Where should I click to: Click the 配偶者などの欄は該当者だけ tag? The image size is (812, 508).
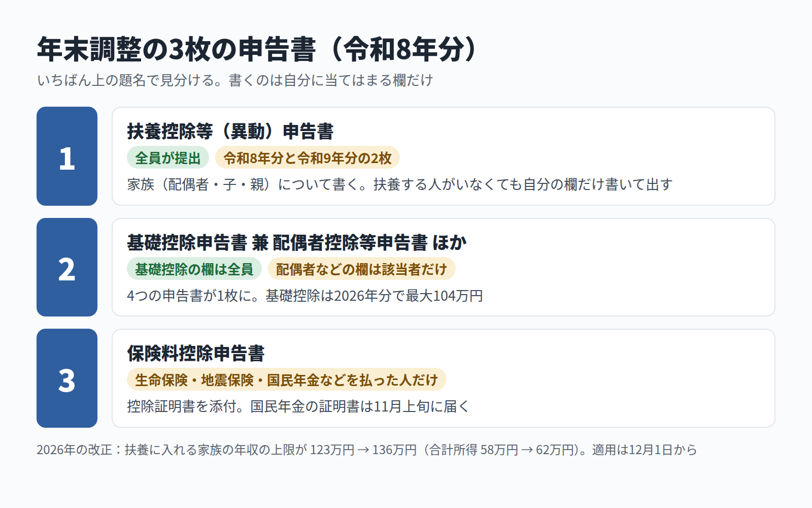[x=362, y=269]
